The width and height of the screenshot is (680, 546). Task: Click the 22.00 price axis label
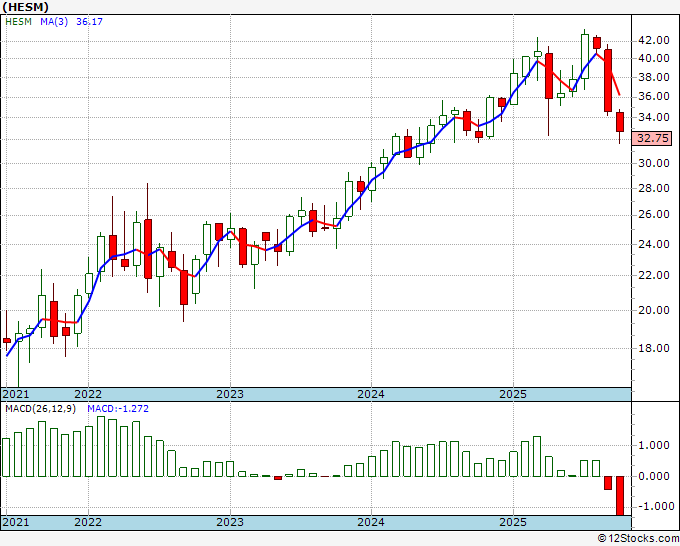tap(654, 275)
